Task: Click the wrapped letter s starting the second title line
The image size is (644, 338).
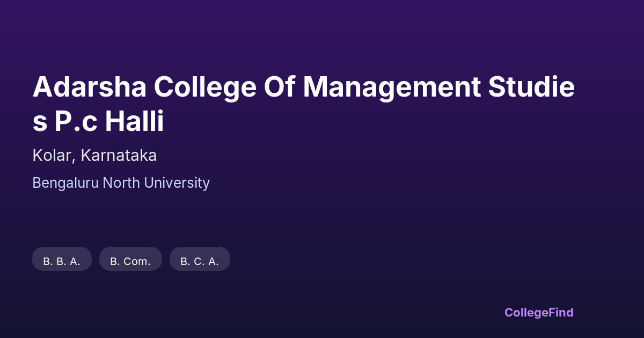Action: point(40,123)
